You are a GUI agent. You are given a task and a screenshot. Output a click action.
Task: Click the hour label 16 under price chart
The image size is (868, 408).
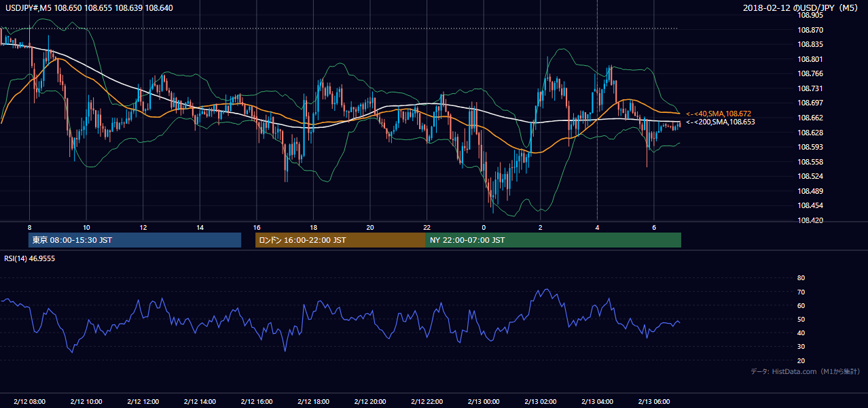pos(256,227)
